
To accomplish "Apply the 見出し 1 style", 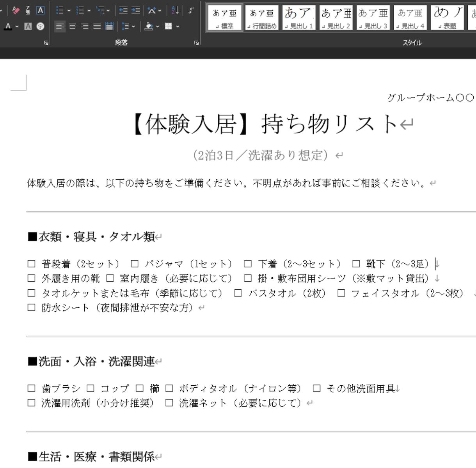I will click(299, 18).
